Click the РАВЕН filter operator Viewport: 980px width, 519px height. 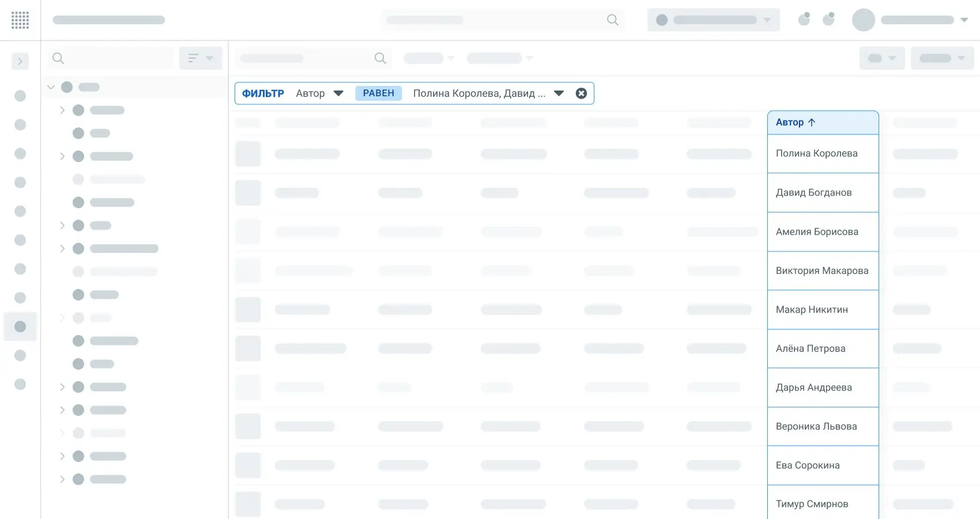click(378, 93)
